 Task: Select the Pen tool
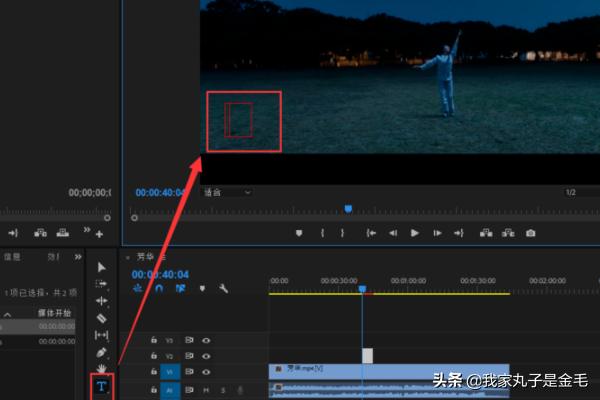101,353
